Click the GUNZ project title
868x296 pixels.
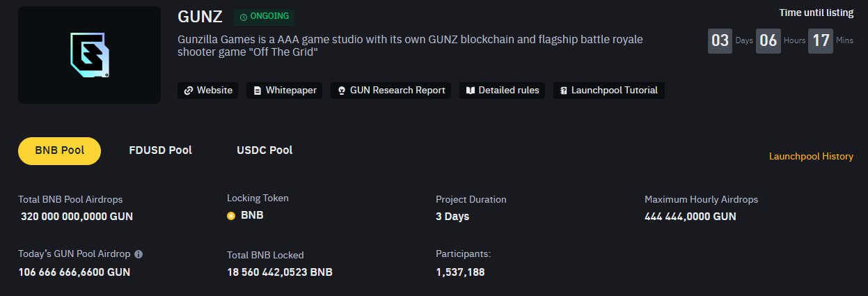[x=200, y=17]
